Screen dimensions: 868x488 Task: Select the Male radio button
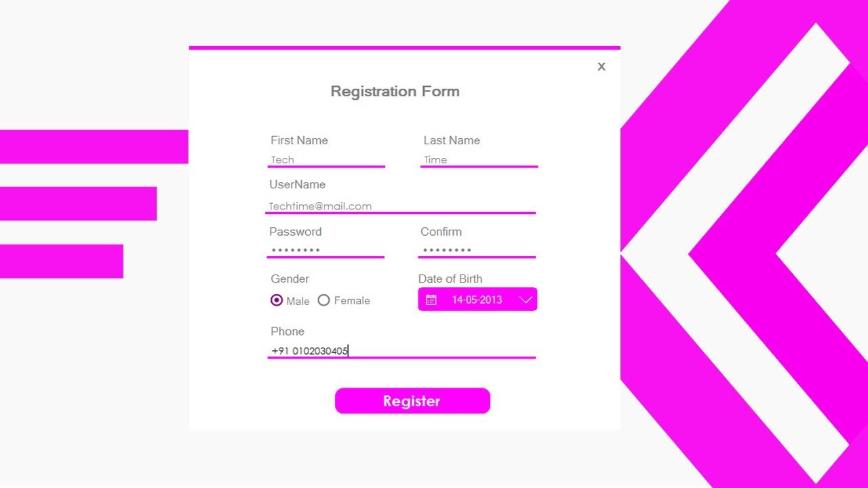[x=277, y=300]
